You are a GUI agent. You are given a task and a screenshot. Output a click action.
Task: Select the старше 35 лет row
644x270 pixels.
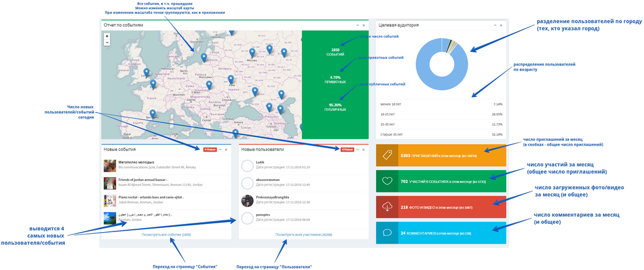(441, 134)
